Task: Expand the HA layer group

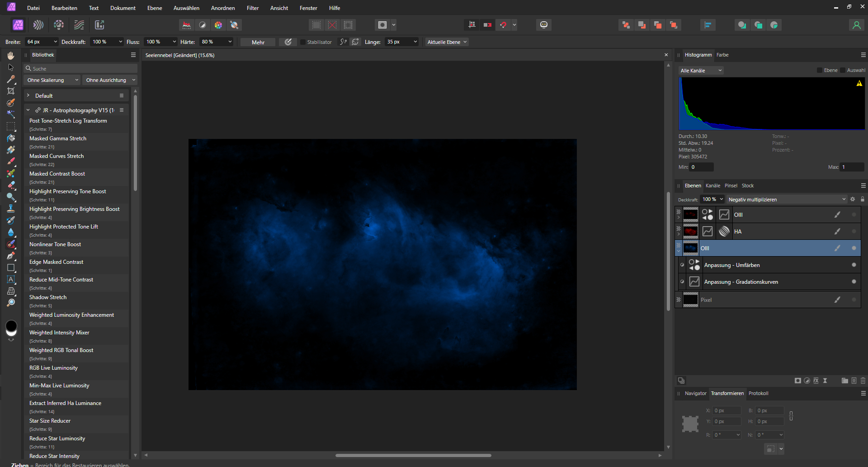Action: pos(679,234)
